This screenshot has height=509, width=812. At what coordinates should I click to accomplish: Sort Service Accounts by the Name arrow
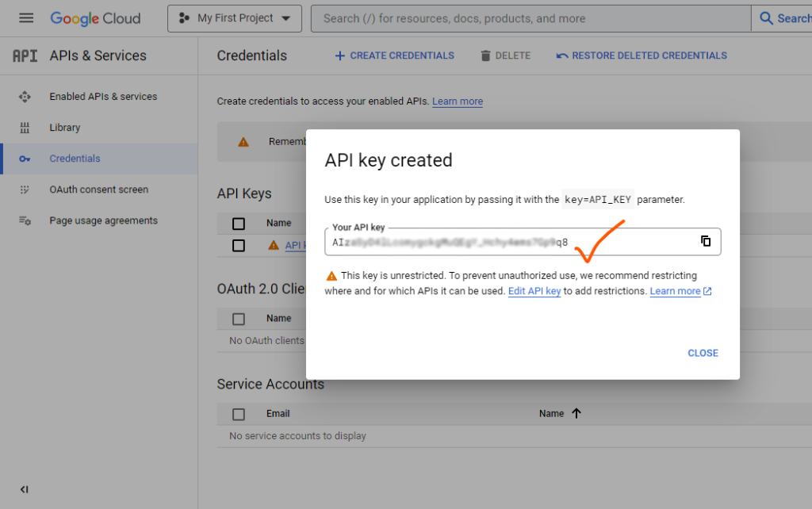(x=576, y=413)
